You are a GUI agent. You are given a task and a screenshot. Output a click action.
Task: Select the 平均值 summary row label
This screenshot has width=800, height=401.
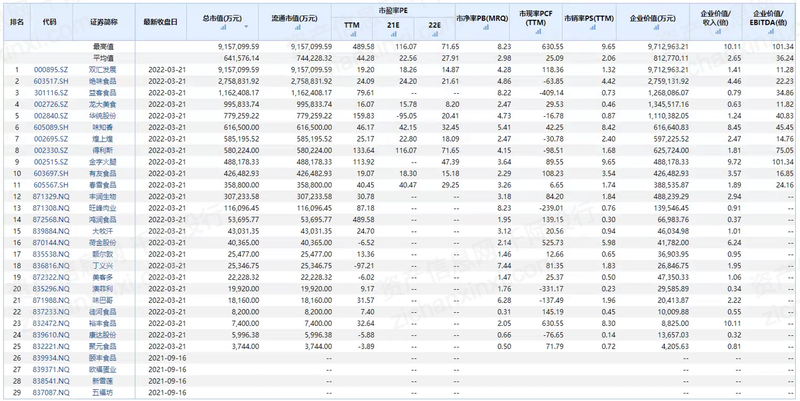(101, 58)
